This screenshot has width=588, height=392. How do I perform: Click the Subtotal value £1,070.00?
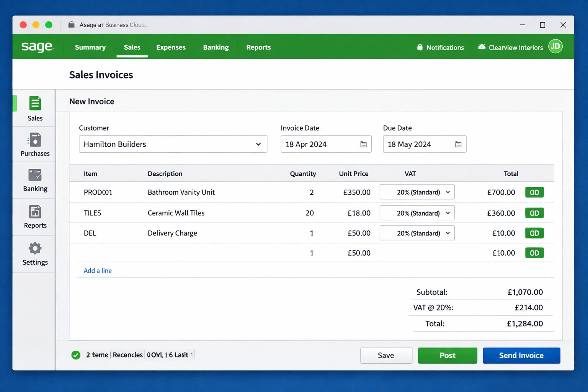point(525,292)
